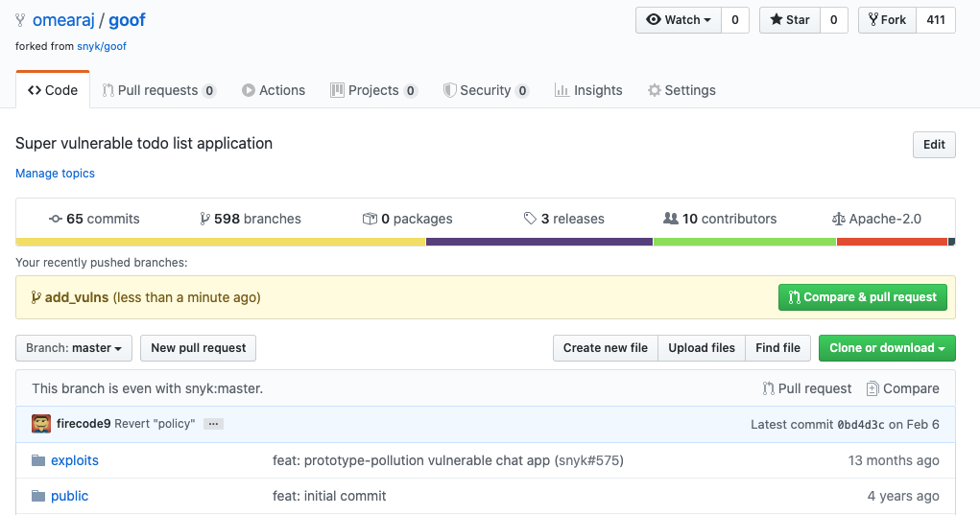Viewport: 980px width, 515px height.
Task: Open the exploits folder
Action: click(74, 460)
